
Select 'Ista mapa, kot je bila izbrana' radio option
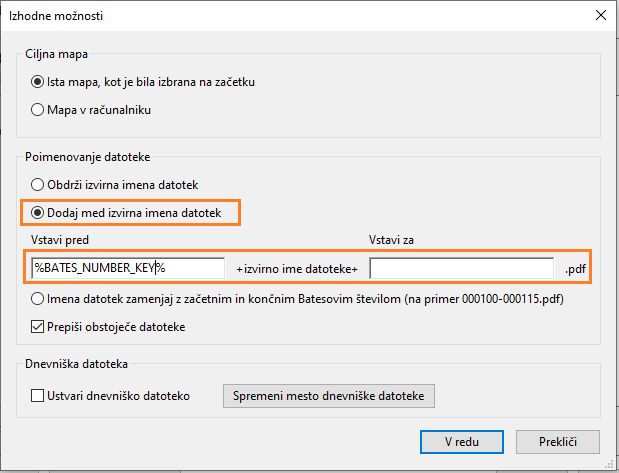39,82
